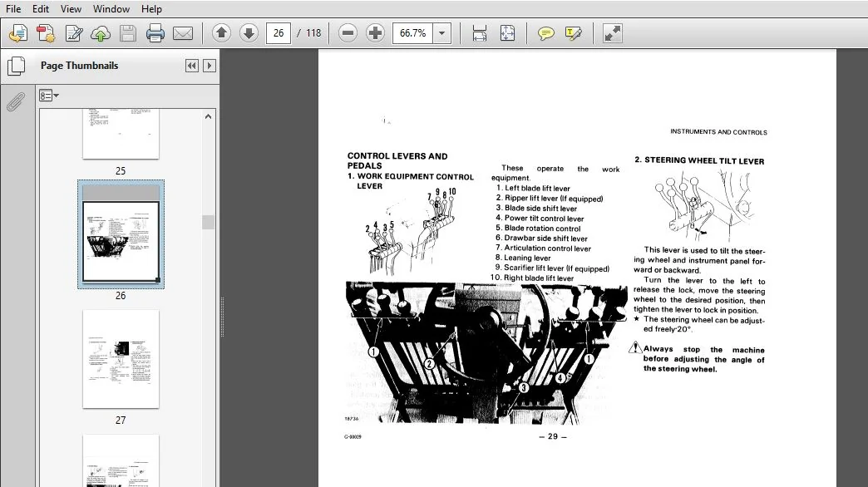The image size is (868, 487).
Task: Click the '2. STEERING WHEEL TILT LEVER' heading
Action: coord(699,160)
